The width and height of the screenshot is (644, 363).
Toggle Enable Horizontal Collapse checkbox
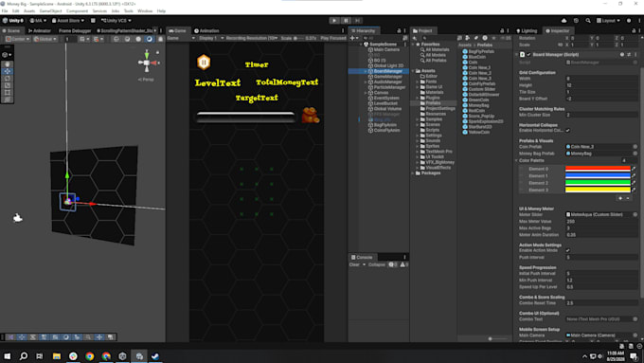tap(567, 131)
